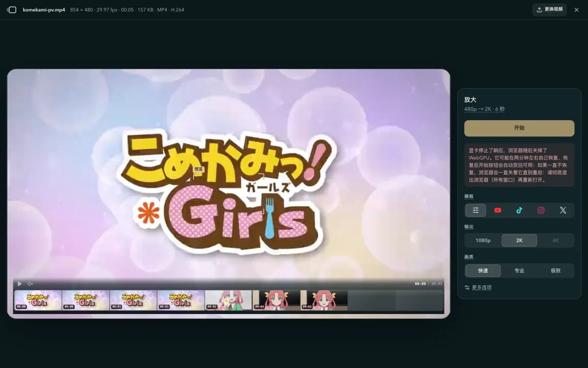Select 快速 quality mode
This screenshot has height=368, width=588.
coord(483,271)
